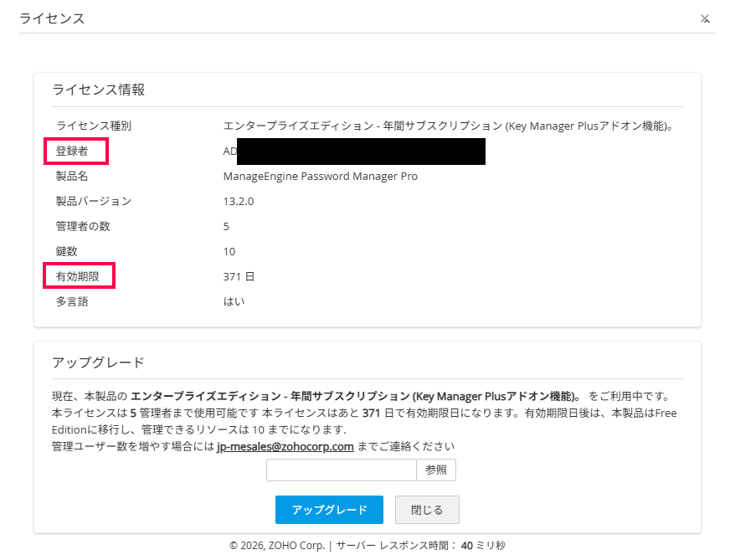Click the gray 閉じる button
The height and width of the screenshot is (560, 730).
click(427, 510)
